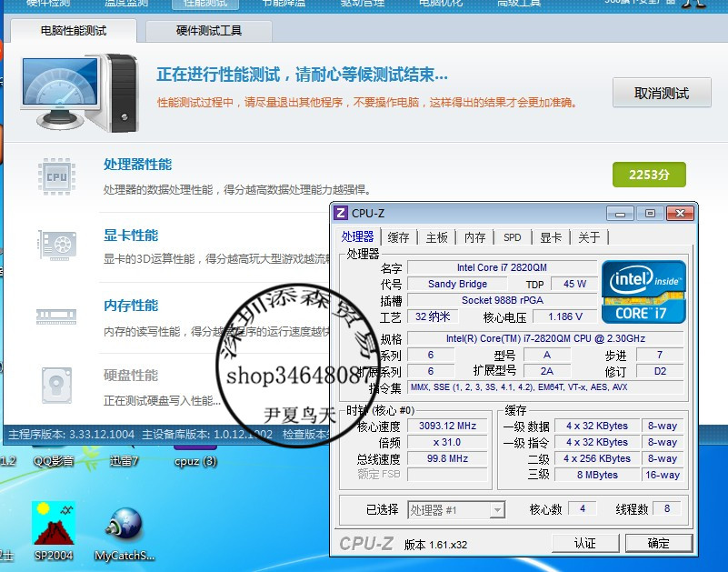Click the x 31.0 multiplier value
728x572 pixels.
(x=447, y=442)
